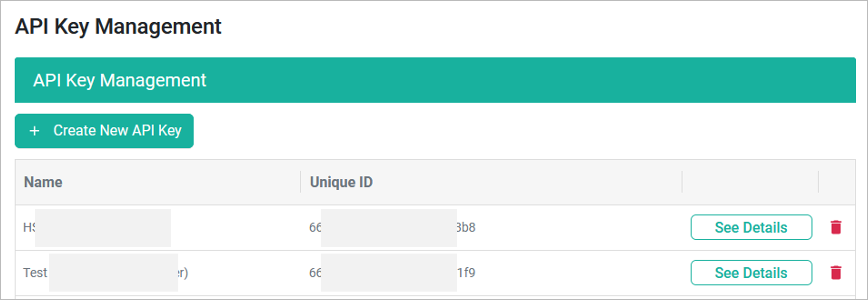
Task: Click the header divider before the delete column
Action: pyautogui.click(x=818, y=182)
